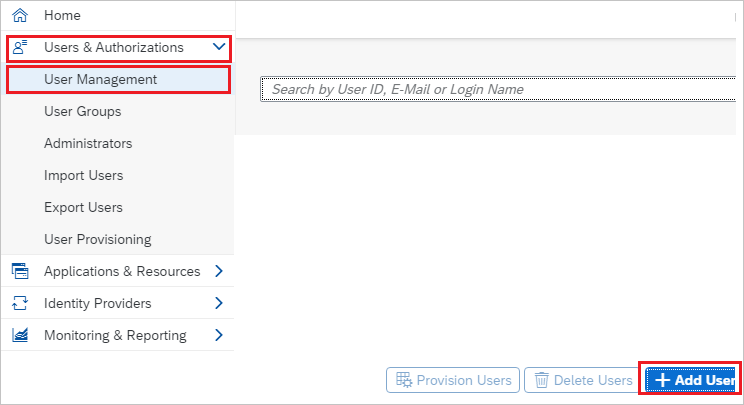The width and height of the screenshot is (744, 405).
Task: Click the plus icon on Add User
Action: [662, 380]
